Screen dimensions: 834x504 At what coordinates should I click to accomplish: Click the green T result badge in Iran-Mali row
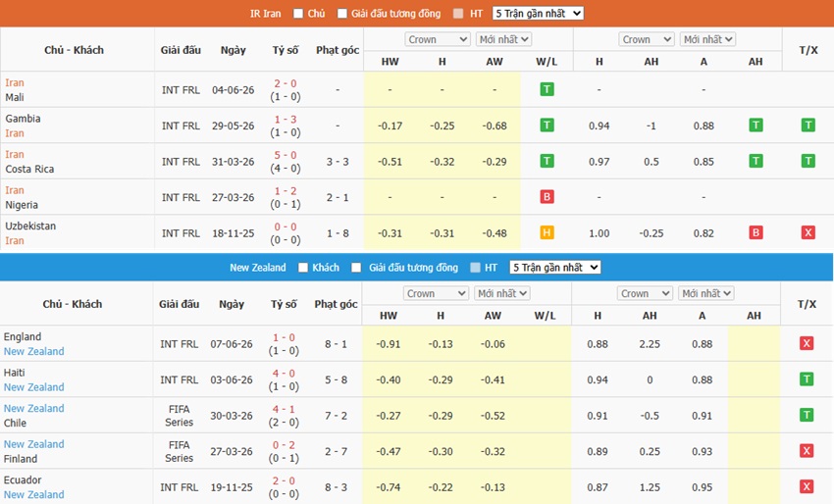coord(547,89)
